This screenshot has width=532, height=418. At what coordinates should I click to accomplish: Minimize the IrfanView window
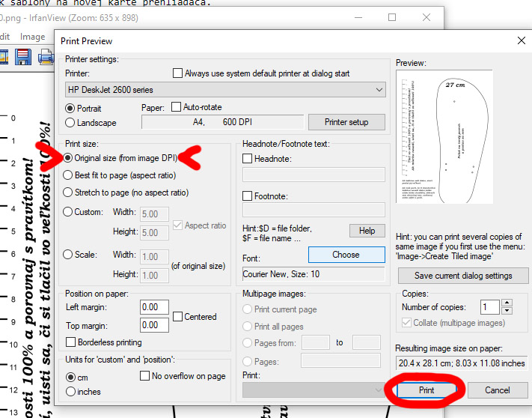point(358,17)
